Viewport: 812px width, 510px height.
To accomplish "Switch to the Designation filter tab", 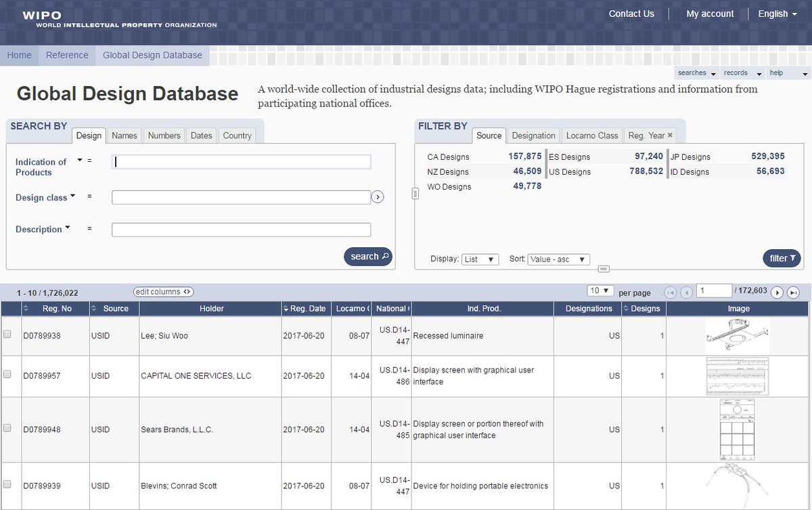I will pos(534,135).
